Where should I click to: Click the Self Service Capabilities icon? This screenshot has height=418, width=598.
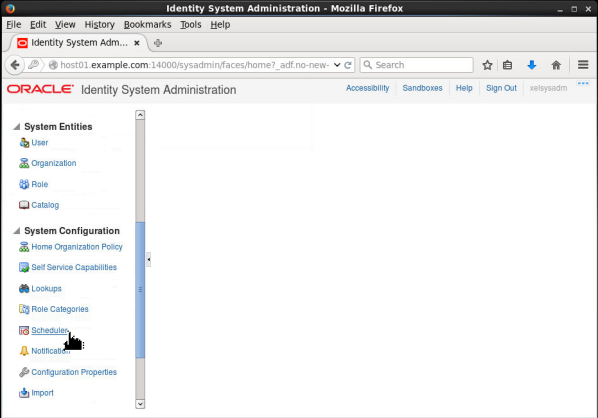[24, 267]
